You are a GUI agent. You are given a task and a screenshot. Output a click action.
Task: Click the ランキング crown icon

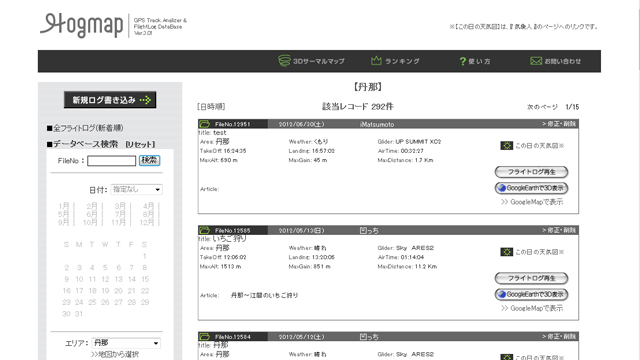coord(376,61)
